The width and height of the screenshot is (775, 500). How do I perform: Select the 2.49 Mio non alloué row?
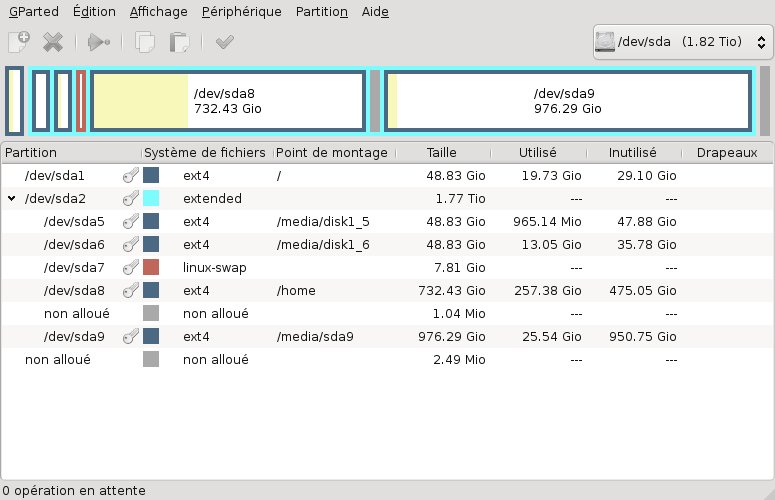(387, 359)
